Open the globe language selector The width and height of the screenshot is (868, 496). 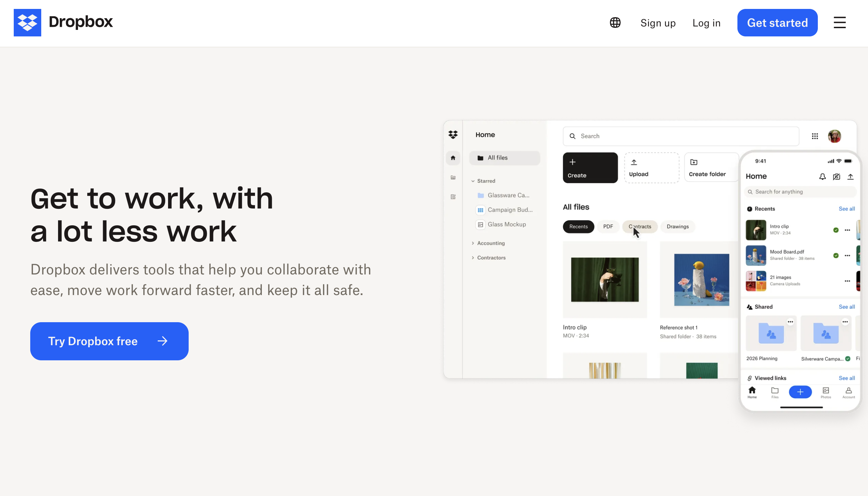point(615,23)
